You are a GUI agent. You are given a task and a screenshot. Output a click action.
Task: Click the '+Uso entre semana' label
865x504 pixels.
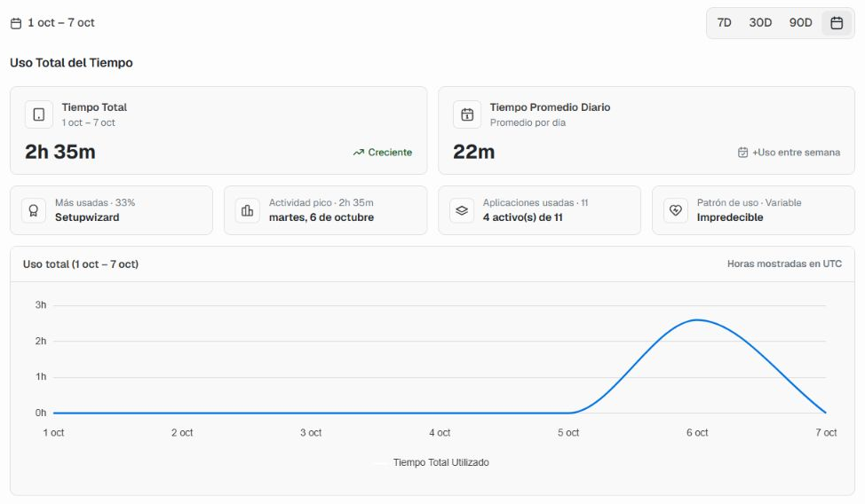pos(796,153)
